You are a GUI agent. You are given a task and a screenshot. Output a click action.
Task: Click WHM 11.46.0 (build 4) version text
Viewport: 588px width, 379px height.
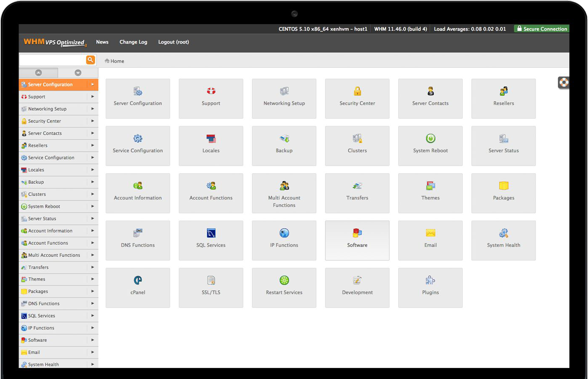click(x=400, y=29)
